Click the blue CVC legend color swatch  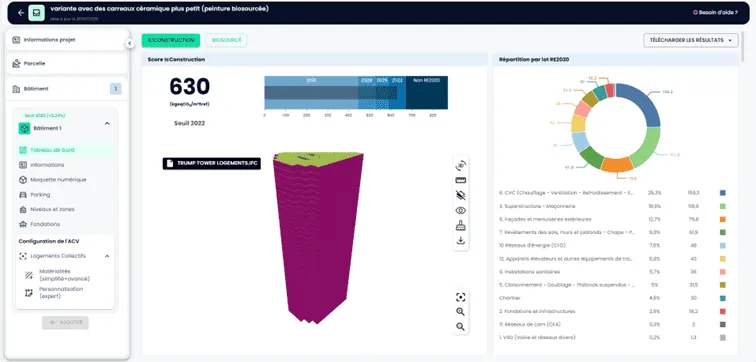[723, 193]
